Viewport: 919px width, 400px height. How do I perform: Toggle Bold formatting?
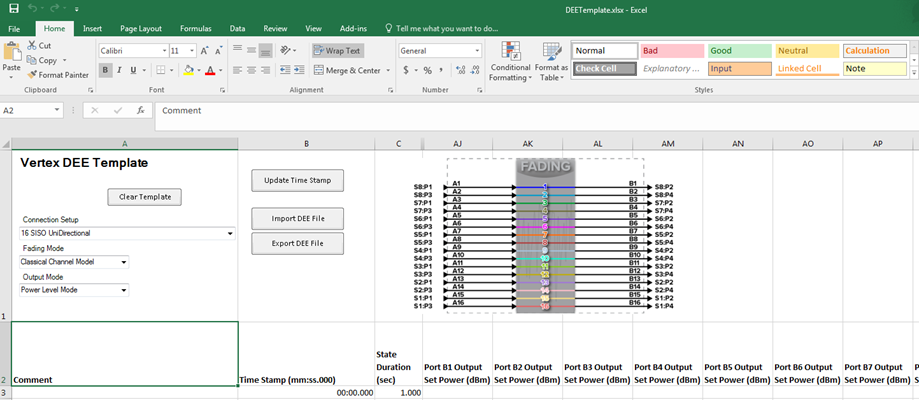pyautogui.click(x=105, y=71)
